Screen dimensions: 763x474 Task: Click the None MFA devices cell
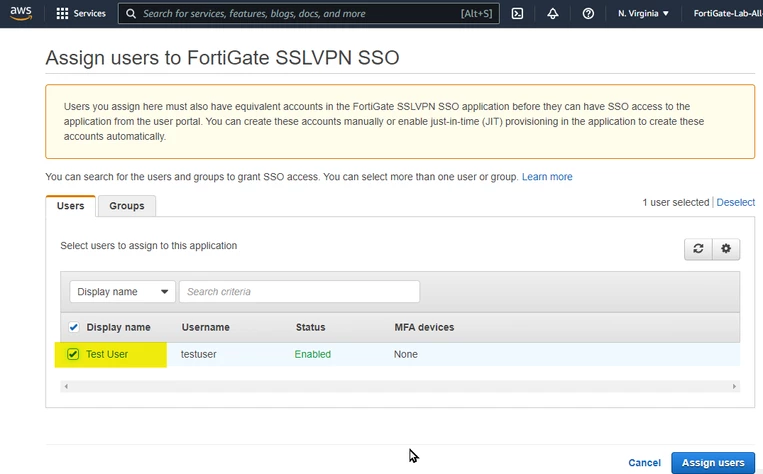pyautogui.click(x=406, y=354)
